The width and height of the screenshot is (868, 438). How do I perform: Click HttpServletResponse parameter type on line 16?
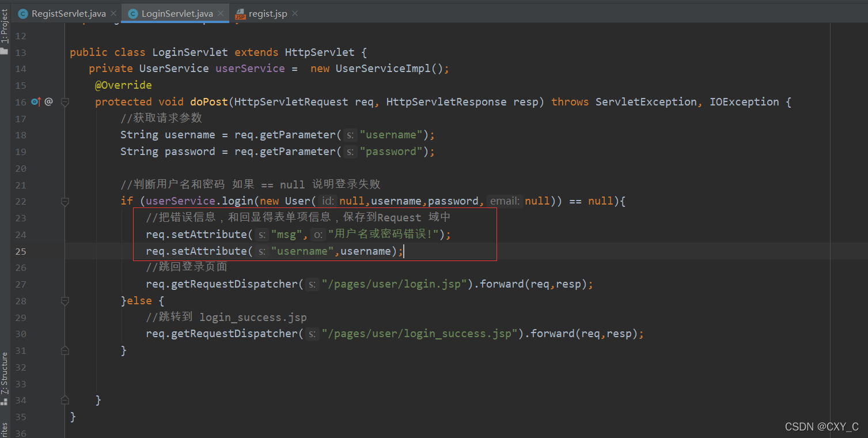tap(446, 102)
